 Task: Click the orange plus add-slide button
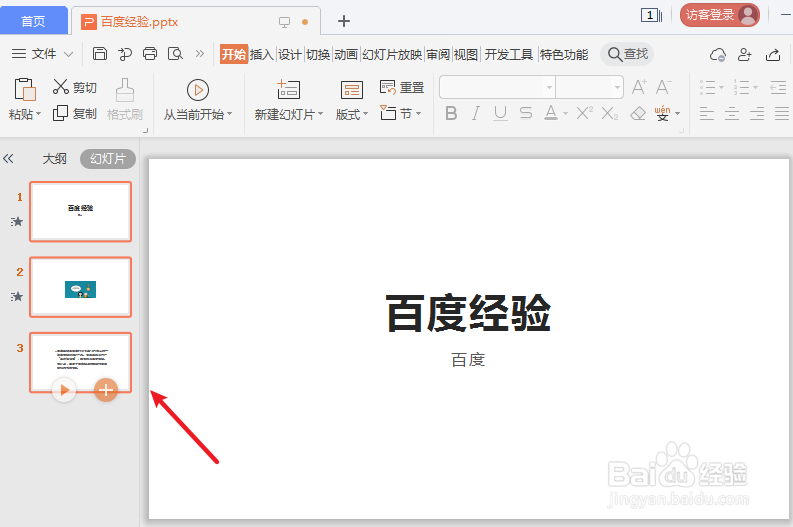pyautogui.click(x=106, y=390)
